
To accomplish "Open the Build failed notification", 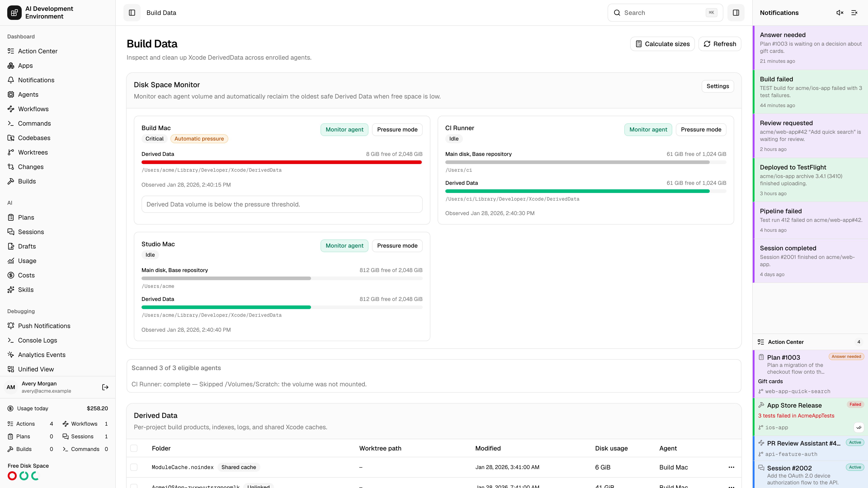I will tap(810, 92).
